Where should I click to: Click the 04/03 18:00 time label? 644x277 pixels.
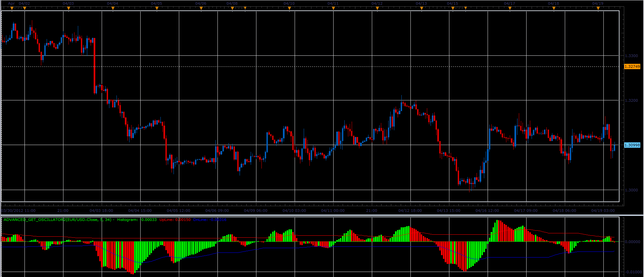tap(101, 211)
